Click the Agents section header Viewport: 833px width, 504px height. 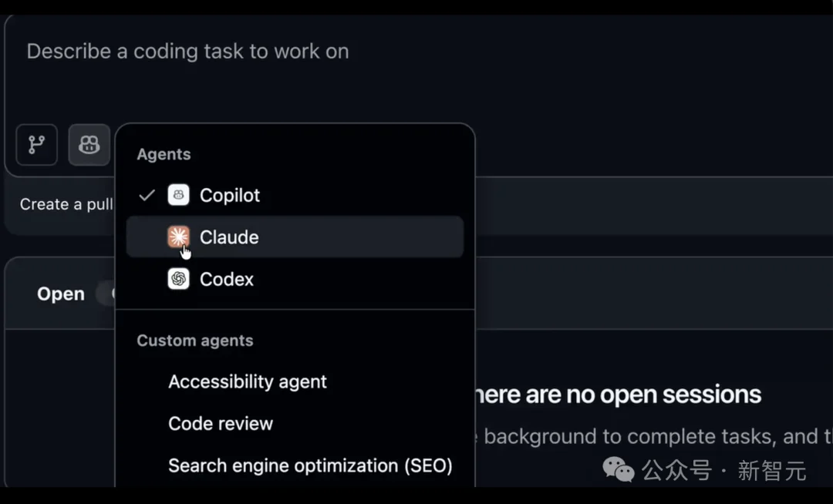(164, 154)
